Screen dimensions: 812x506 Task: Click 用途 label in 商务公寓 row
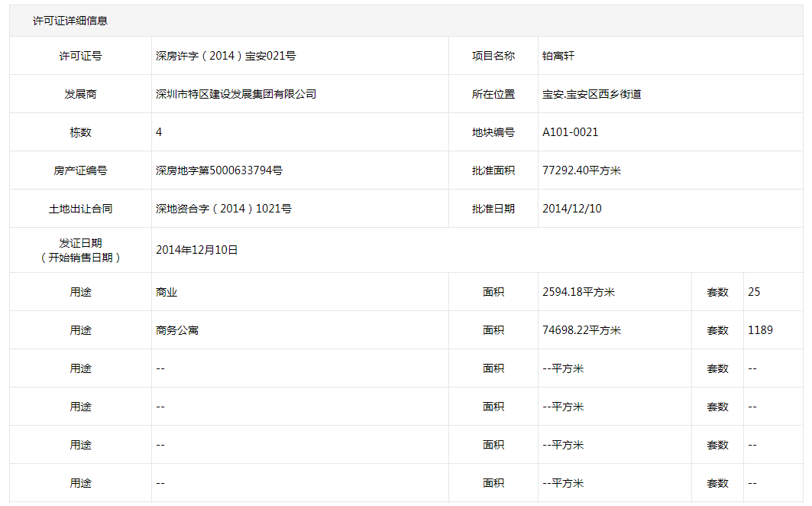click(x=80, y=331)
